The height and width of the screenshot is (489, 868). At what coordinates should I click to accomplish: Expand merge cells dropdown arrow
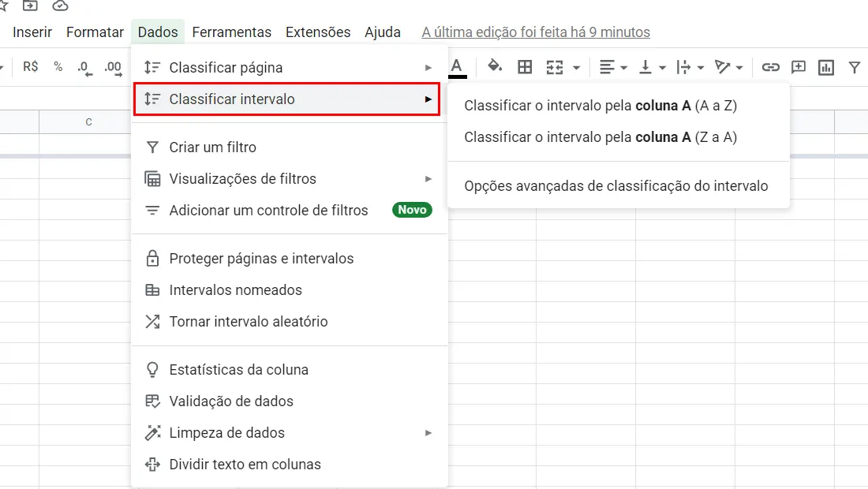(x=576, y=68)
